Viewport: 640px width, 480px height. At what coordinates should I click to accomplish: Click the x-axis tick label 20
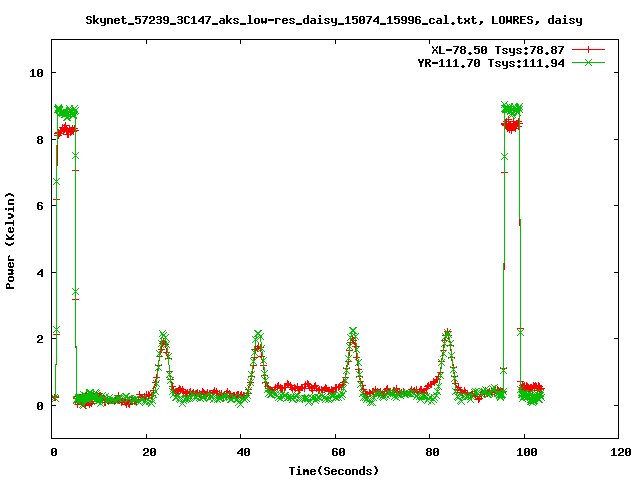(149, 452)
